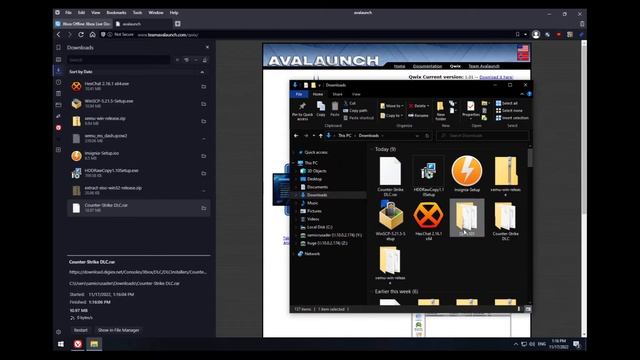
Task: Collapse the Earlier this week group
Action: (371, 291)
